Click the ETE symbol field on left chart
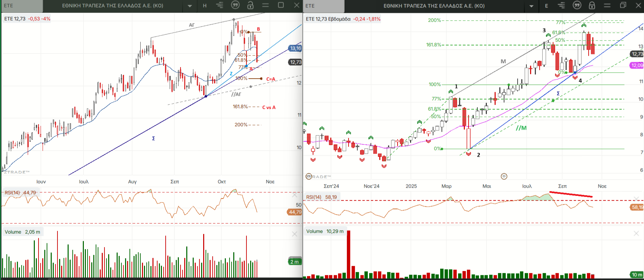Viewport: 644px width, 280px height. tap(22, 6)
